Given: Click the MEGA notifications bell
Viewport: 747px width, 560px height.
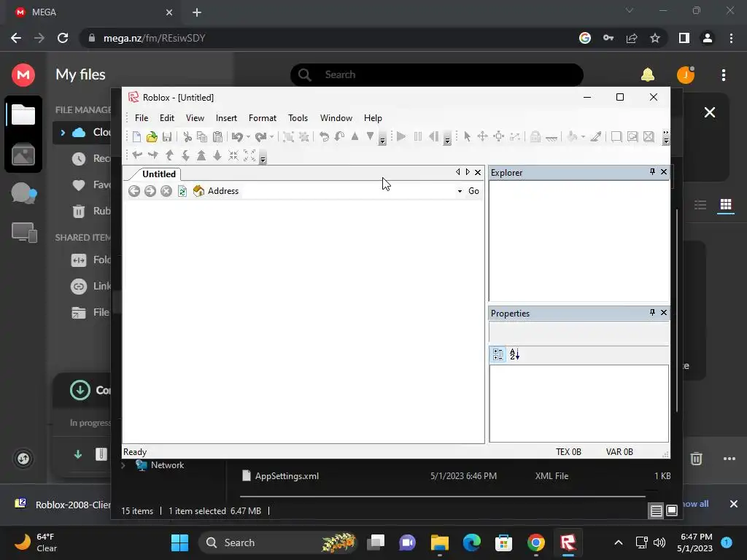Looking at the screenshot, I should (x=648, y=75).
